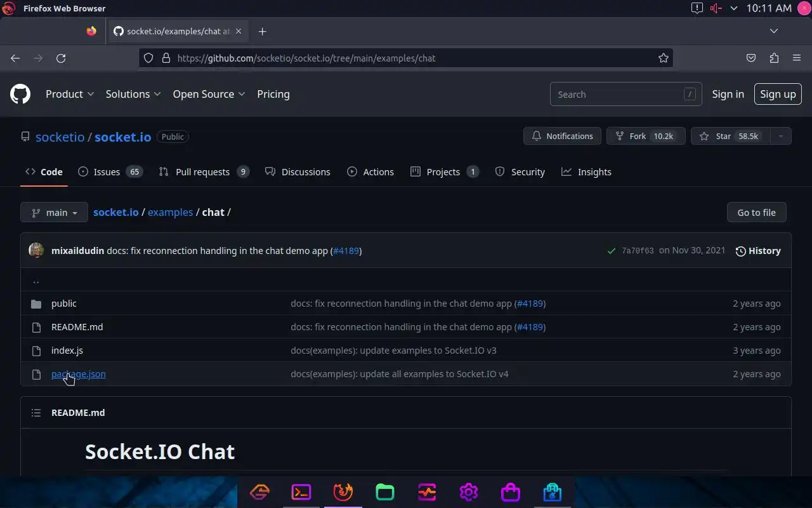The height and width of the screenshot is (508, 812).
Task: Open the terminal from the dock
Action: [x=301, y=492]
